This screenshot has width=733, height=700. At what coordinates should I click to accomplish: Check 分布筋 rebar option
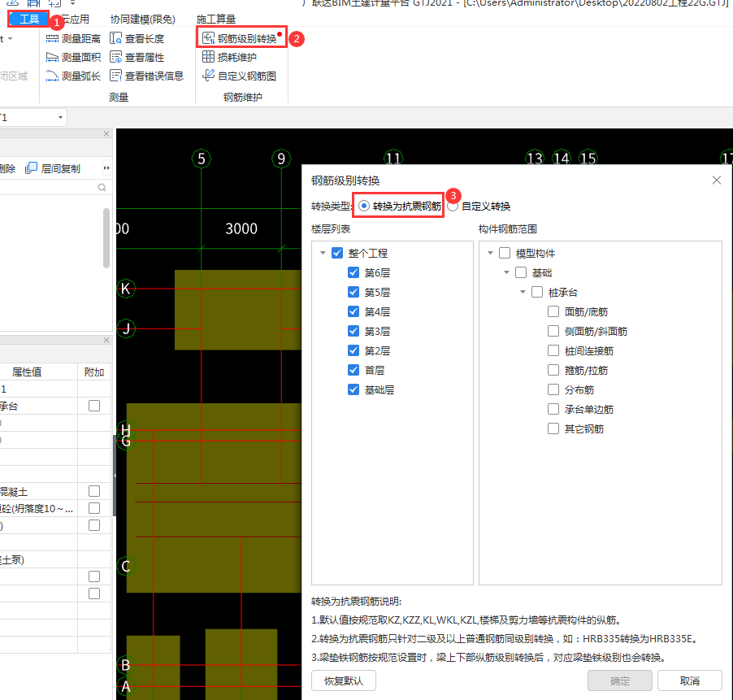(553, 389)
